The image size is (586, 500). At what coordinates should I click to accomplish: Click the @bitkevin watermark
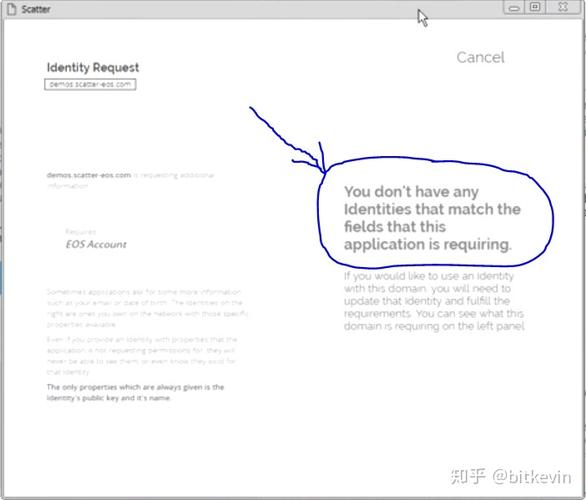pos(531,477)
